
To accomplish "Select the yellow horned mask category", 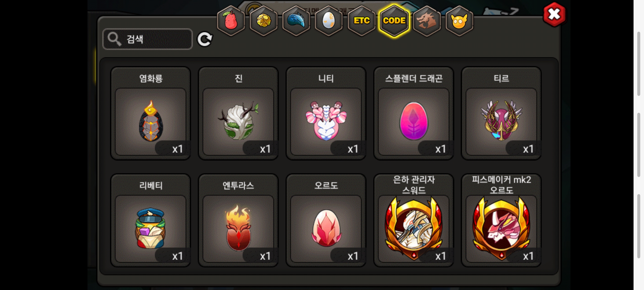I will (459, 21).
